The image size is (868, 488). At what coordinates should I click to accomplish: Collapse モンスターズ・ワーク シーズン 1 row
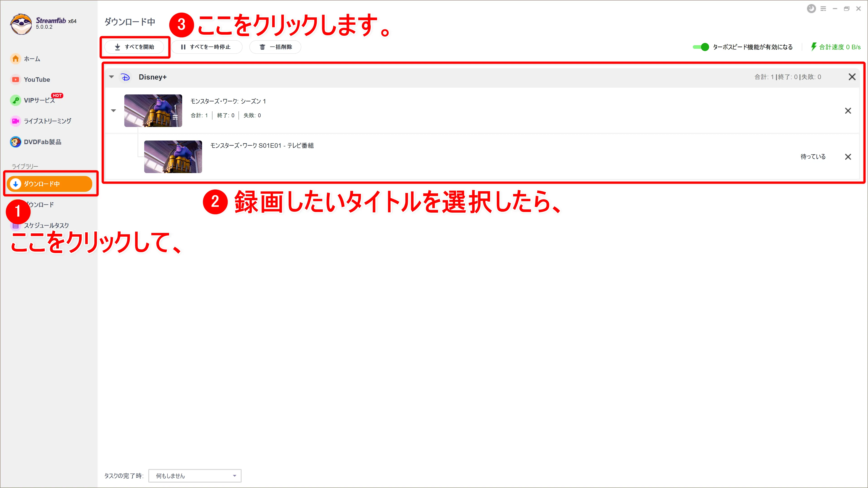(113, 110)
